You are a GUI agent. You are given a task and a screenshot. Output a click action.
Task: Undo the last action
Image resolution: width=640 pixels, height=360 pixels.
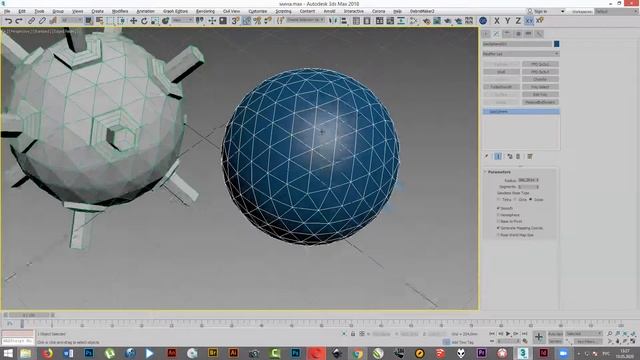pyautogui.click(x=8, y=21)
